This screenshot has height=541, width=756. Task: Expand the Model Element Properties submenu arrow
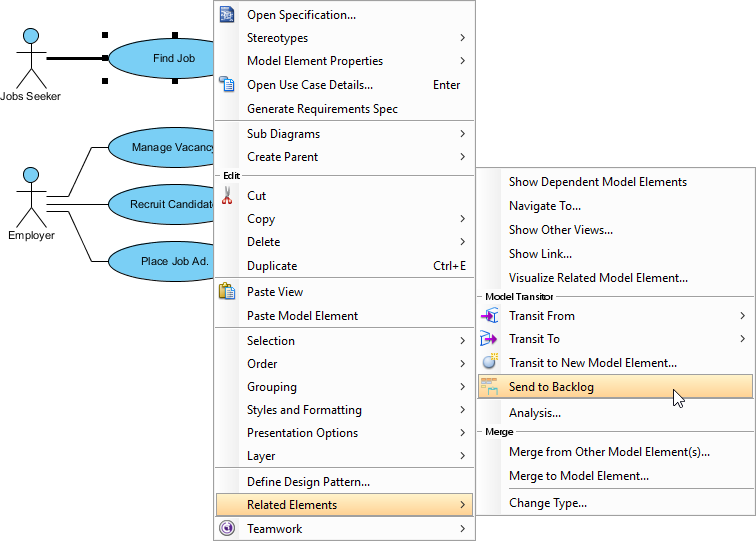pyautogui.click(x=462, y=61)
